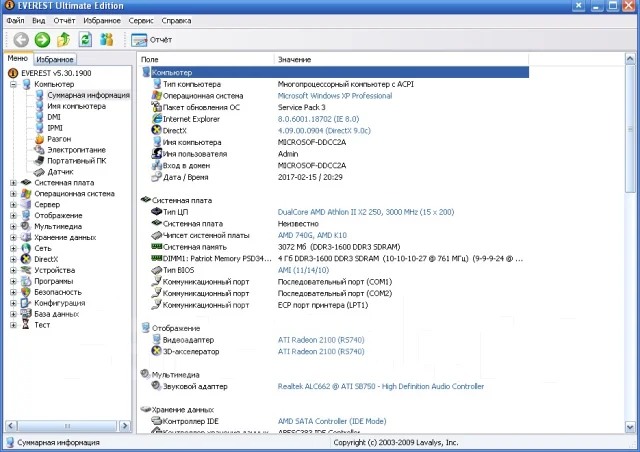Click the Up level arrow toolbar icon
Viewport: 640px width, 452px height.
(63, 40)
